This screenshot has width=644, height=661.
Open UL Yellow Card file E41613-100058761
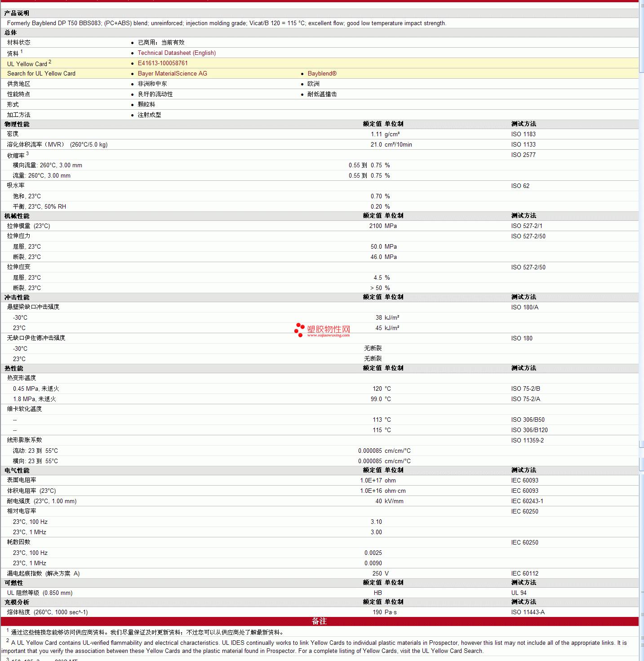click(163, 63)
